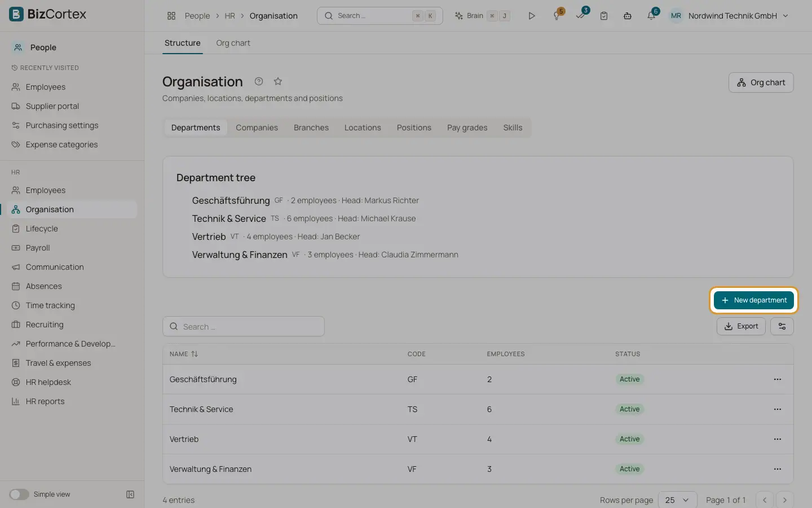The width and height of the screenshot is (812, 508).
Task: Open table column settings icon beside Export
Action: (x=782, y=326)
